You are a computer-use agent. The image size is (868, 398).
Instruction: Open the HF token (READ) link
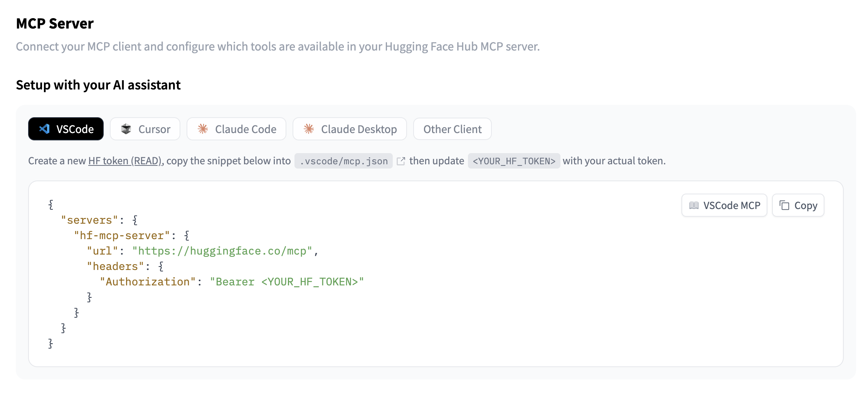124,161
